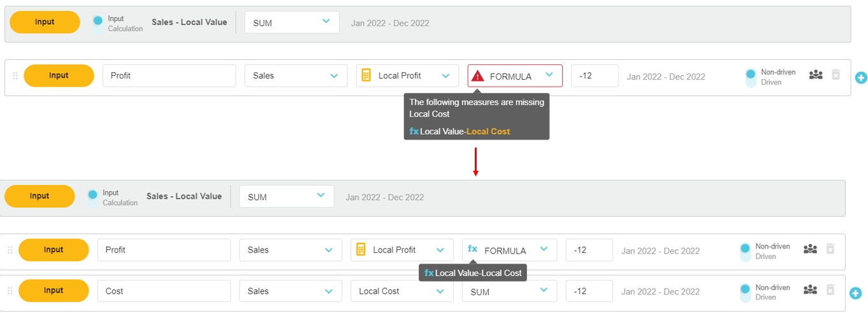Click the users group icon in the Cost row

pos(810,290)
